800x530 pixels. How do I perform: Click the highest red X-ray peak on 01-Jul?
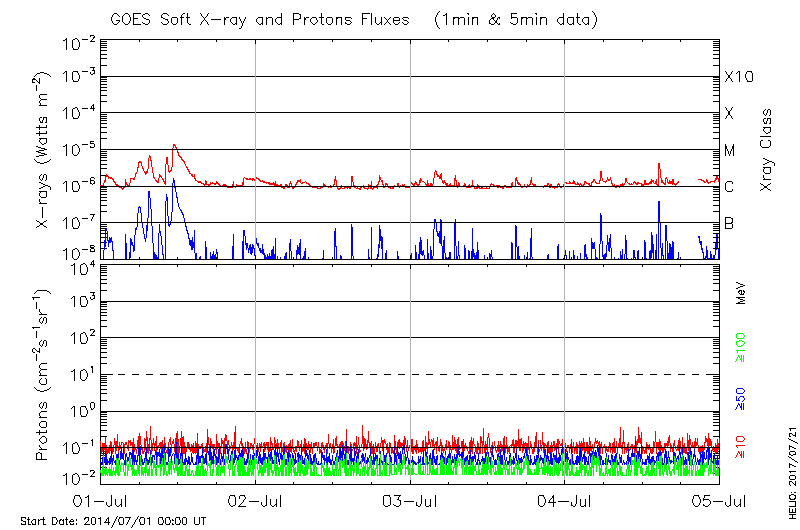(174, 145)
